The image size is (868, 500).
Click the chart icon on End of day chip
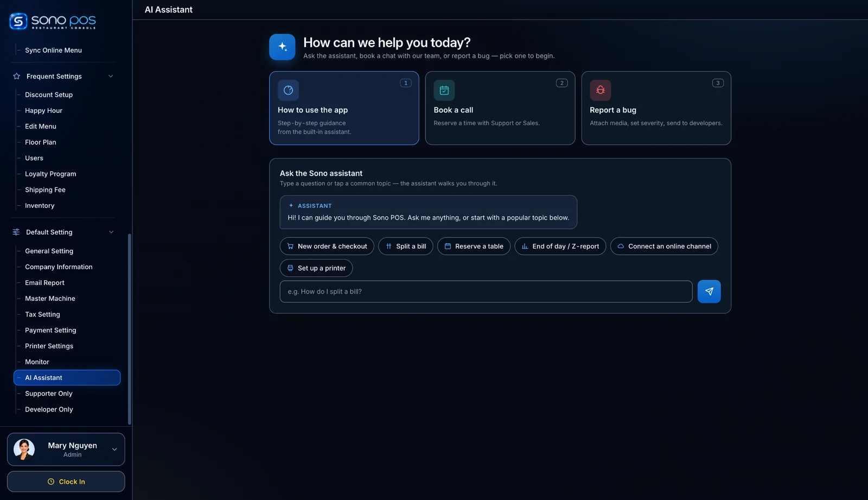(525, 246)
